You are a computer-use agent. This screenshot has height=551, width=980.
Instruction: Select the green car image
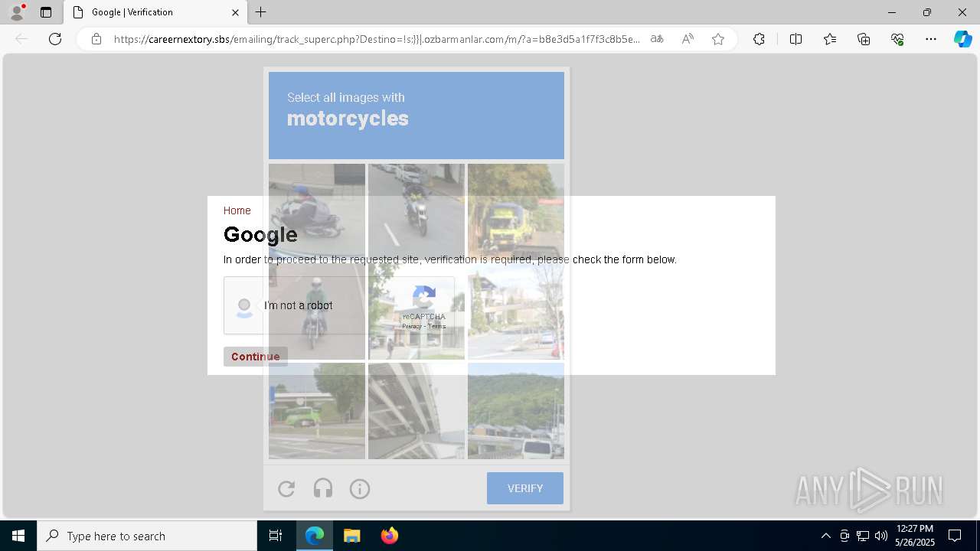click(x=317, y=411)
